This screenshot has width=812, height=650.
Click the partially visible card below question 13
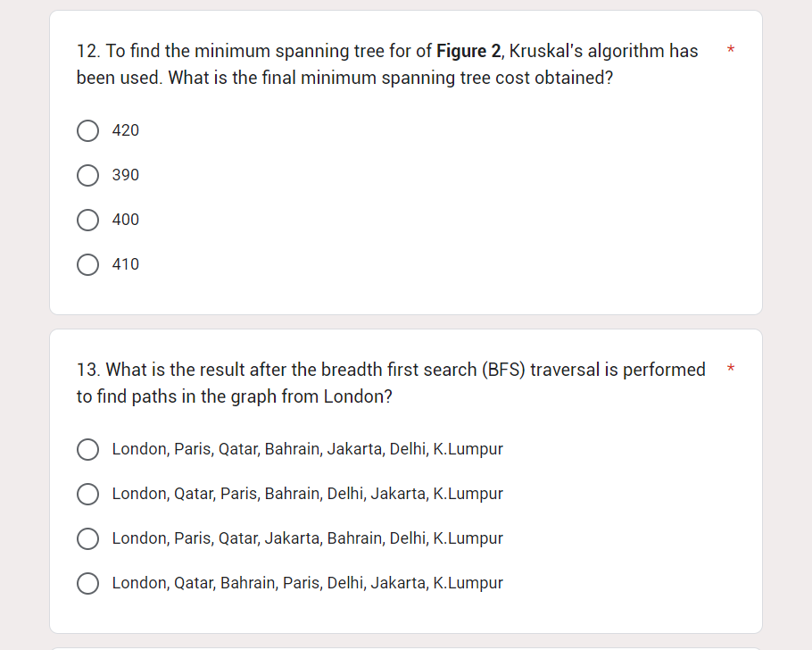[406, 648]
